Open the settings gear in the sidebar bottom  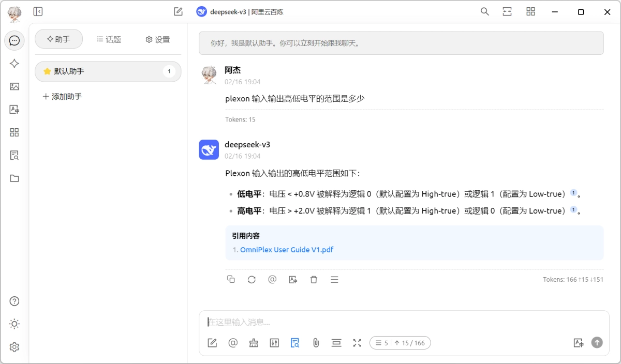14,347
